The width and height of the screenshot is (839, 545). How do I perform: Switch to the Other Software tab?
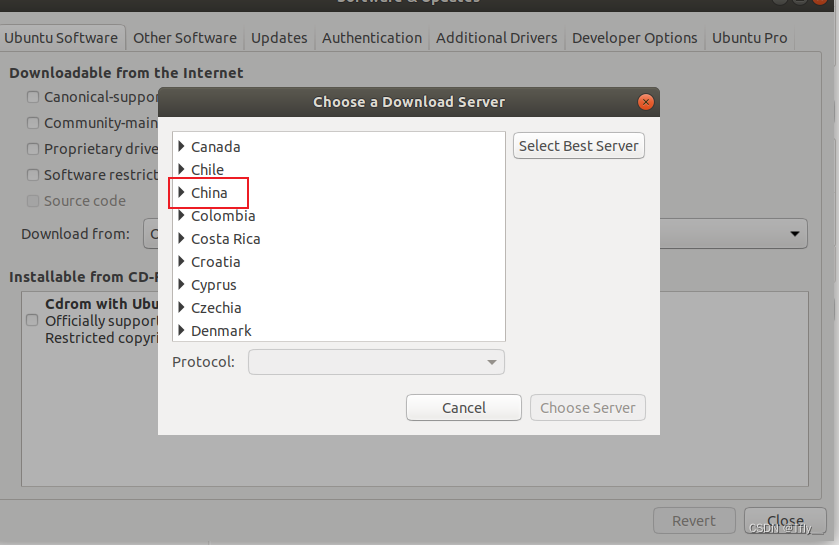tap(185, 38)
